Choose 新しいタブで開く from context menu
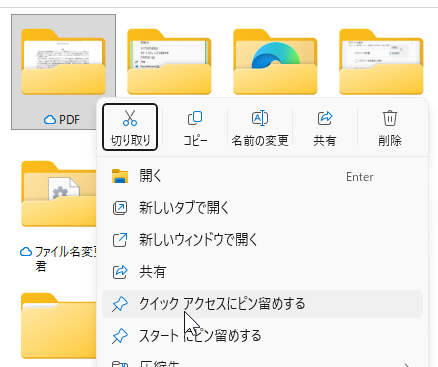This screenshot has width=438, height=367. point(262,208)
